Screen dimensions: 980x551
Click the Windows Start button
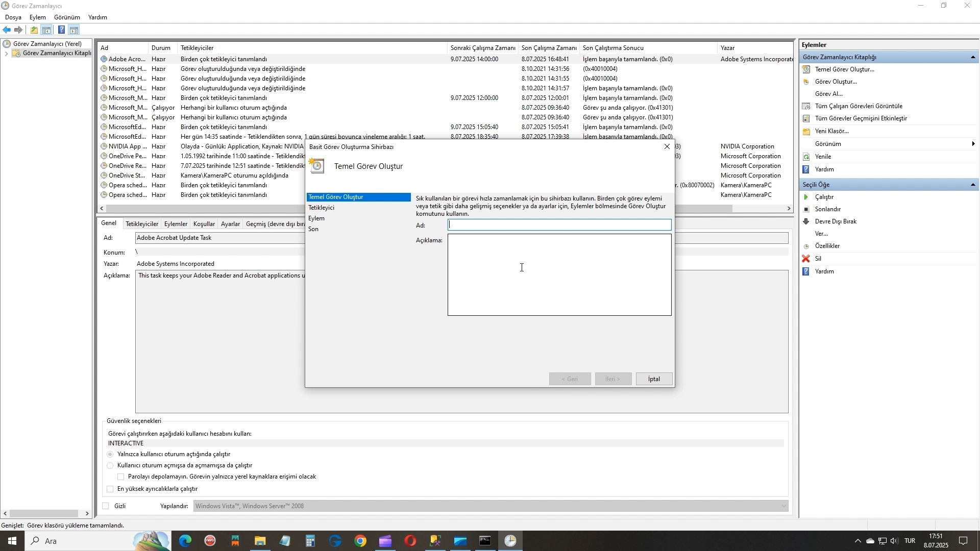[x=12, y=541]
